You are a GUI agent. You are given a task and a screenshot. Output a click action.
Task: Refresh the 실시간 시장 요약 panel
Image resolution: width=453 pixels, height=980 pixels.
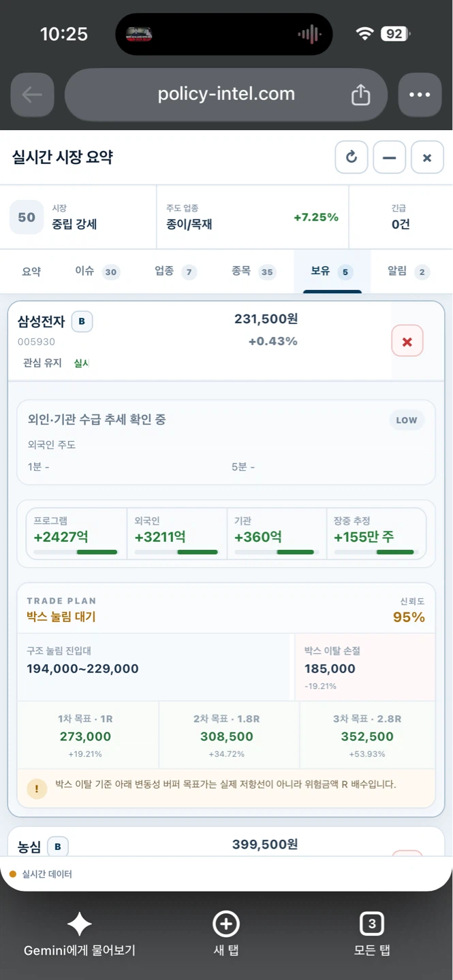click(352, 158)
